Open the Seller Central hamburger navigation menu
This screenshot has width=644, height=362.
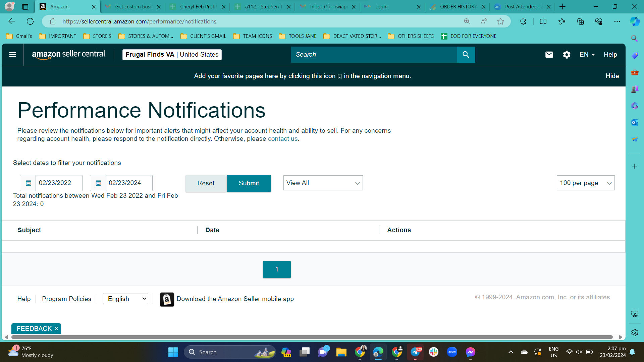point(12,55)
